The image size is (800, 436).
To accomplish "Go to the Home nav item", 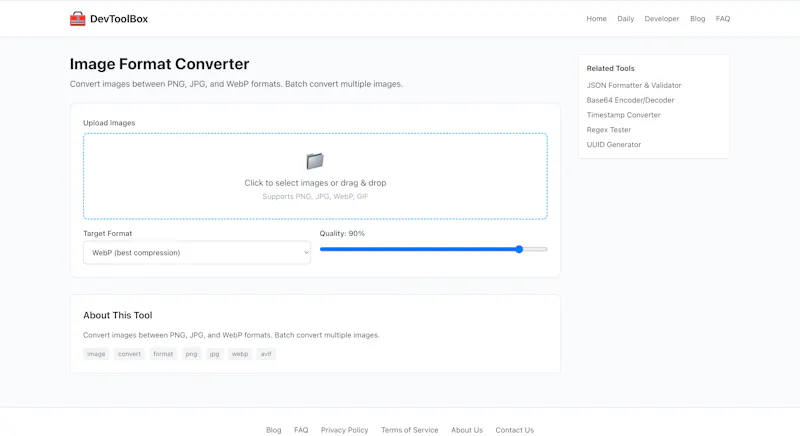I will 596,19.
